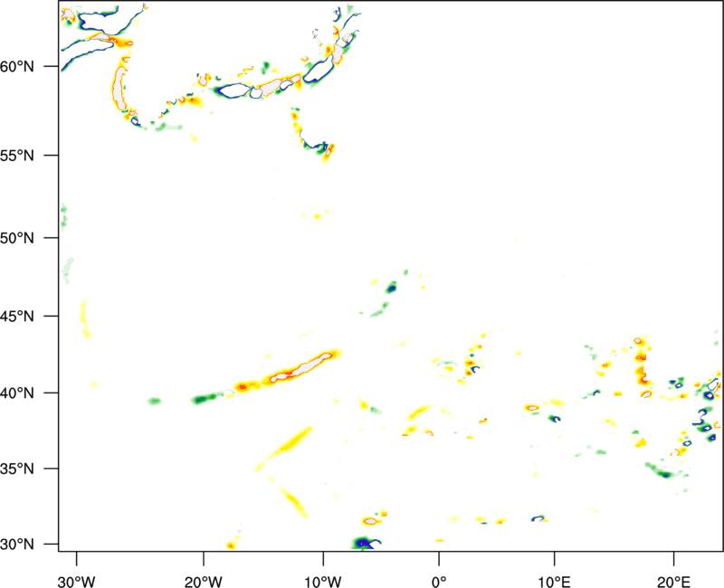Click the 10°W longitude label
Viewport: 724px width, 588px height.
click(x=323, y=582)
